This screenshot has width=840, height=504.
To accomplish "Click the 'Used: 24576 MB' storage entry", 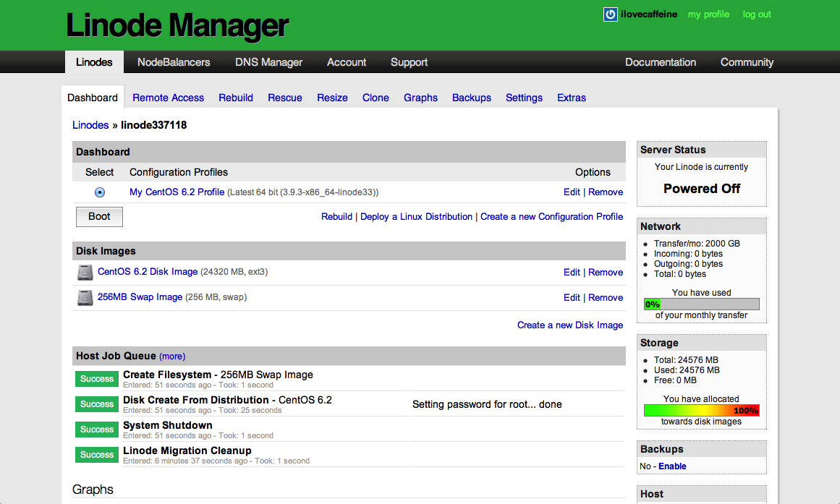I will 687,370.
